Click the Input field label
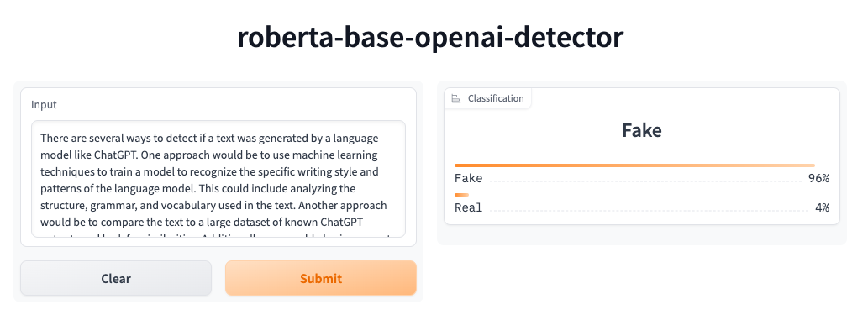Image resolution: width=868 pixels, height=336 pixels. tap(44, 105)
